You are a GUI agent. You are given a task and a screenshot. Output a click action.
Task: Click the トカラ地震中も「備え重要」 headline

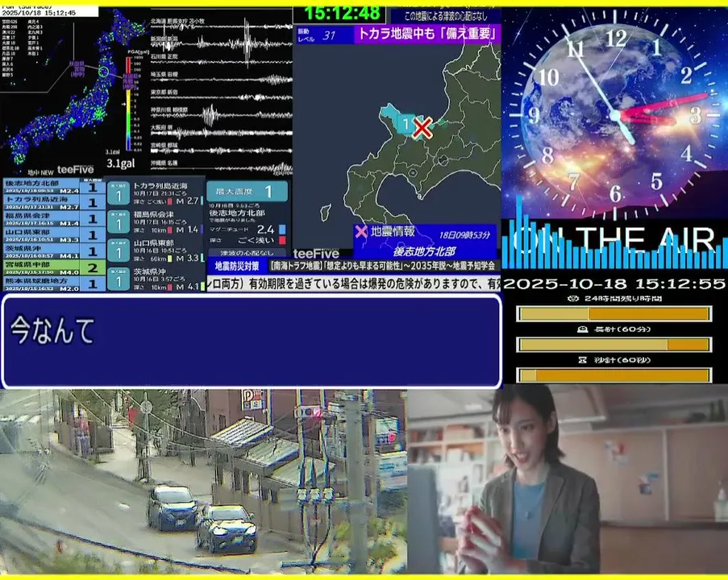click(x=427, y=35)
